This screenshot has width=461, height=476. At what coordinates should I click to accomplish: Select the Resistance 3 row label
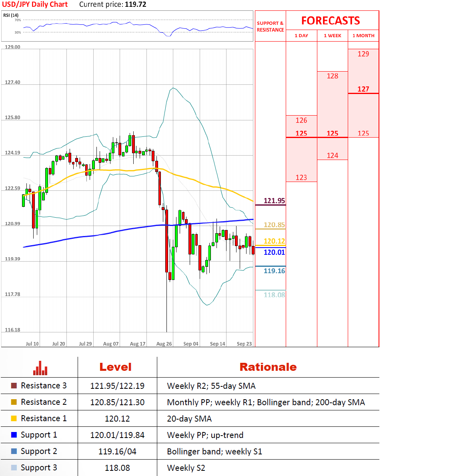[x=44, y=386]
